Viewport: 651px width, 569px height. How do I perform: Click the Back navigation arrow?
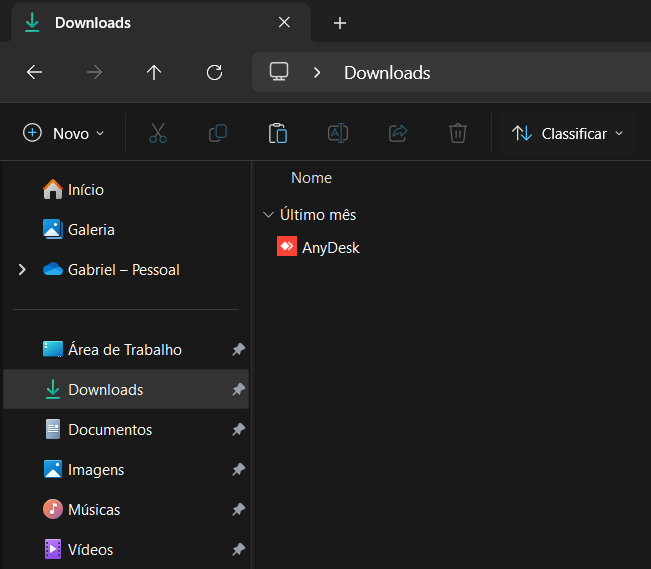pyautogui.click(x=34, y=72)
